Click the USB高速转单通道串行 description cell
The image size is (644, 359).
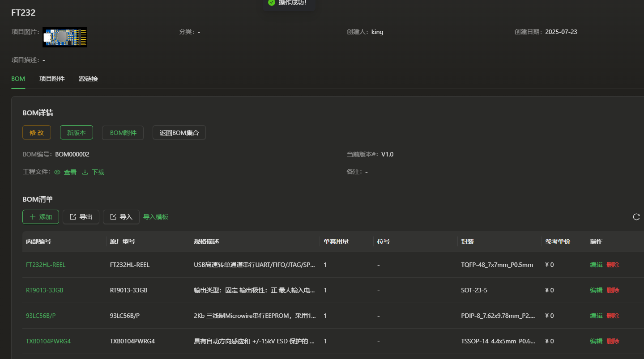(x=254, y=265)
